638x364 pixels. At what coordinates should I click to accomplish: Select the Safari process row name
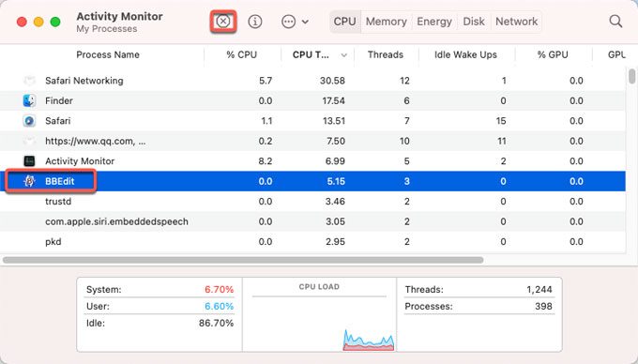click(58, 121)
